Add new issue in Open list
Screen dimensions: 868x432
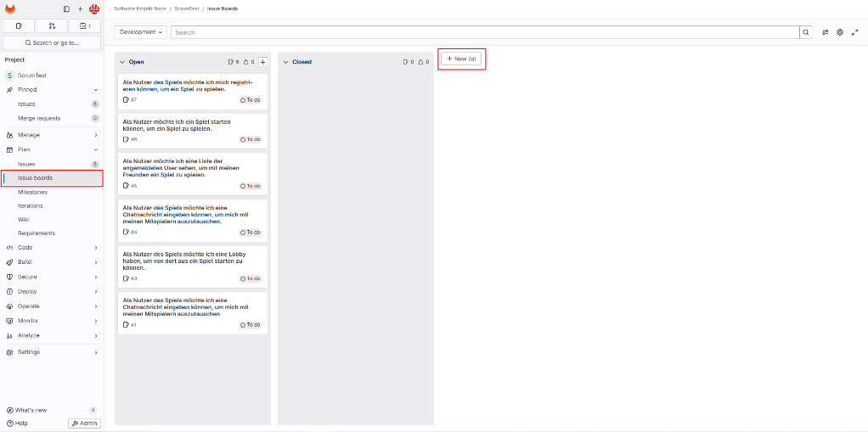click(x=262, y=62)
